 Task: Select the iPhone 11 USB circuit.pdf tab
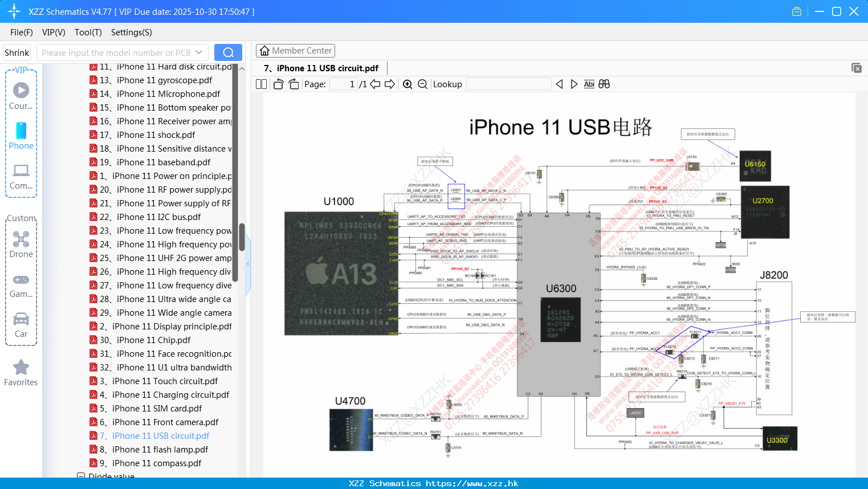(x=321, y=68)
